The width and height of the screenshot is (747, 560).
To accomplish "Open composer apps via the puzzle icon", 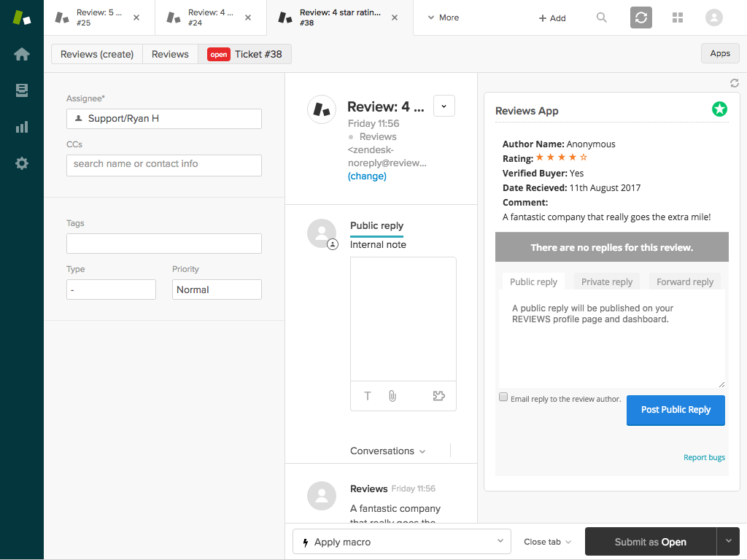I will (438, 395).
